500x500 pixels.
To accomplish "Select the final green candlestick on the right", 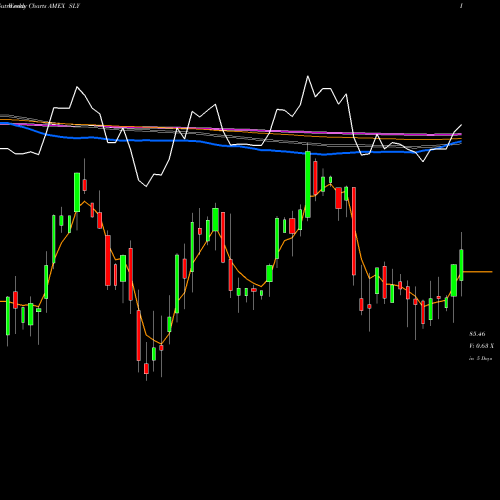I will click(462, 265).
